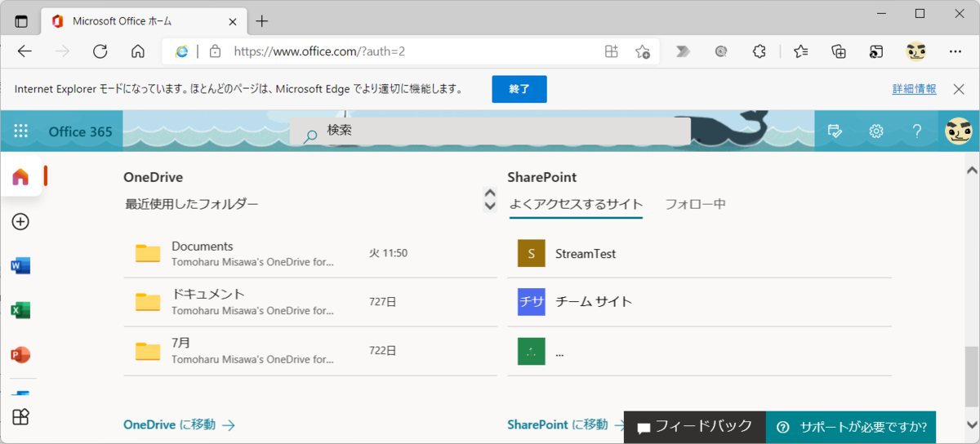980x444 pixels.
Task: Click the page scrollbar up arrow
Action: (x=971, y=171)
